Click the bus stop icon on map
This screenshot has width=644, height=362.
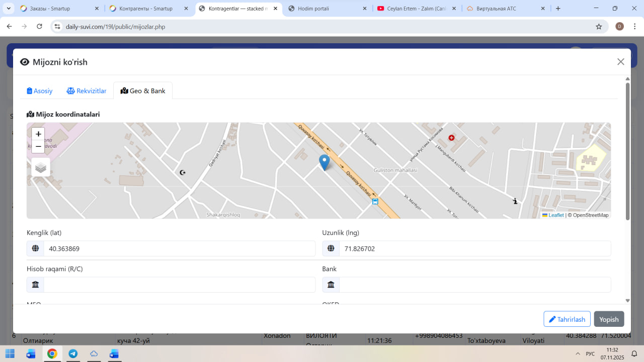point(375,202)
